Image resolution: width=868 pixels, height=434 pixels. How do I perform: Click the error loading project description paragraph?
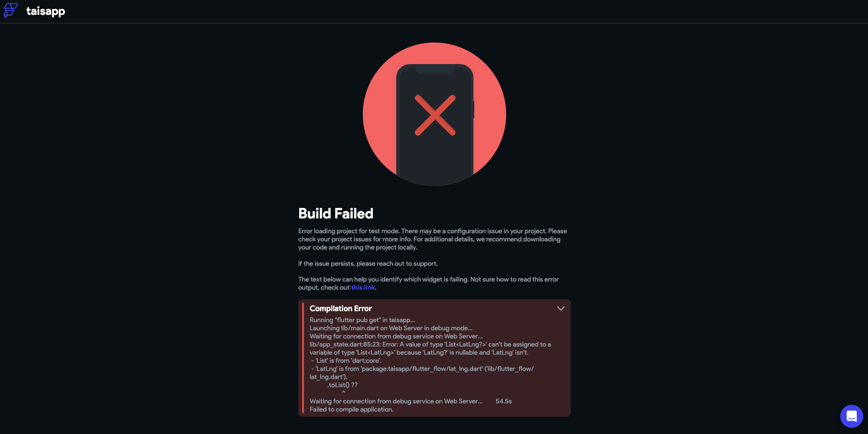[x=432, y=239]
